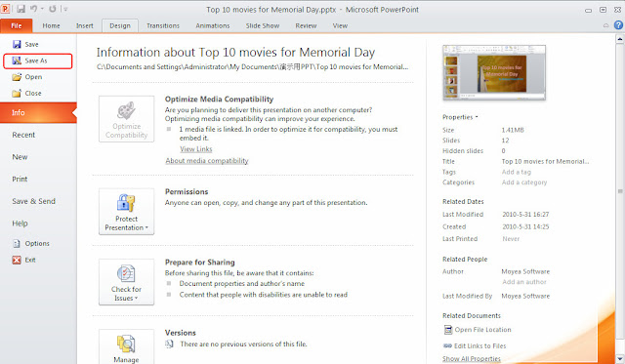Open the Check for Issues dropdown button
625x364 pixels.
(126, 282)
